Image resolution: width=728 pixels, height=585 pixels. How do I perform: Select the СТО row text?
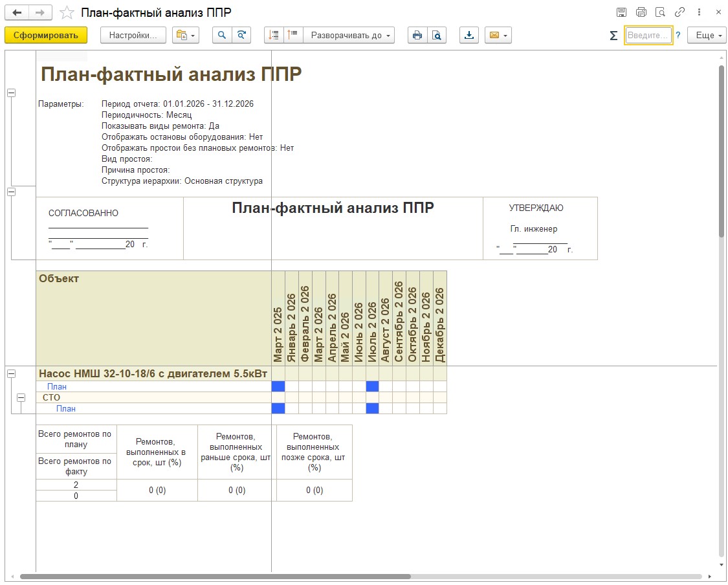click(x=52, y=397)
